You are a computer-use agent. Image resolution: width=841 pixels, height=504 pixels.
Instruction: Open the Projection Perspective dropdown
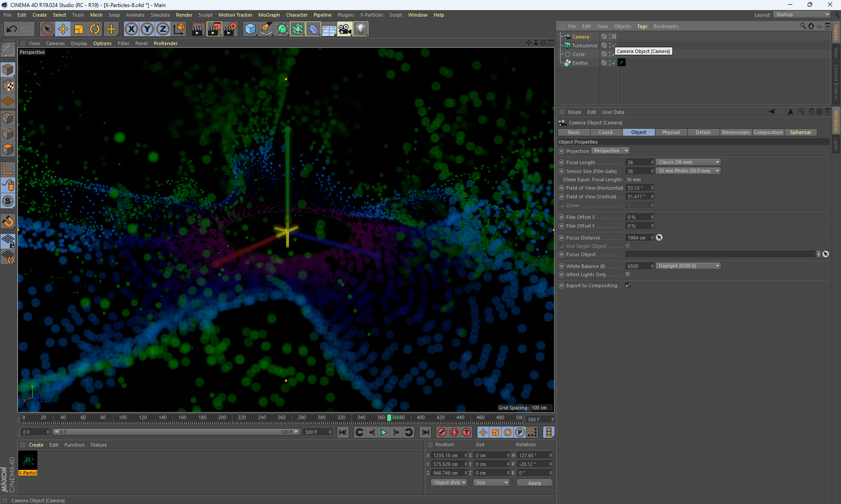(611, 151)
